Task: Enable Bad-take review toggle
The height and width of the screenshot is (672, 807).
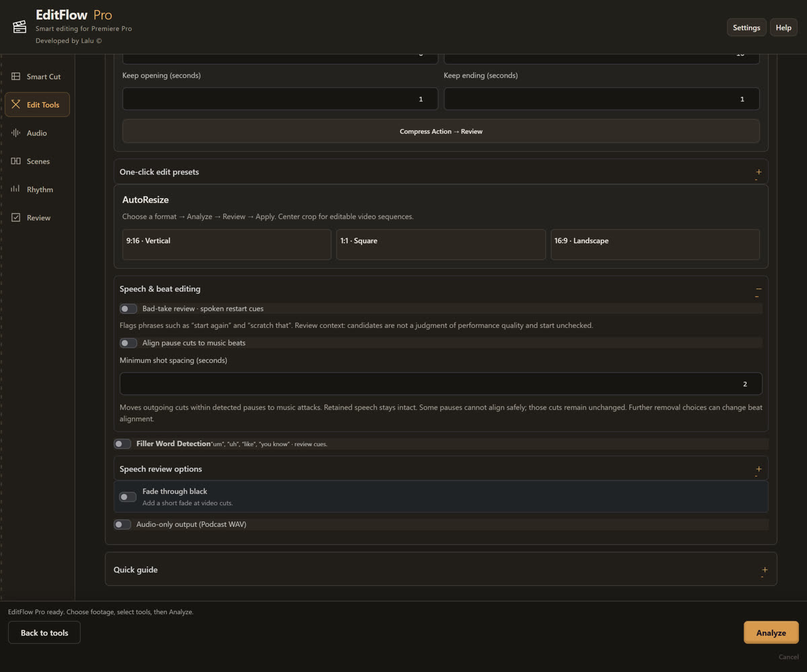Action: [128, 308]
